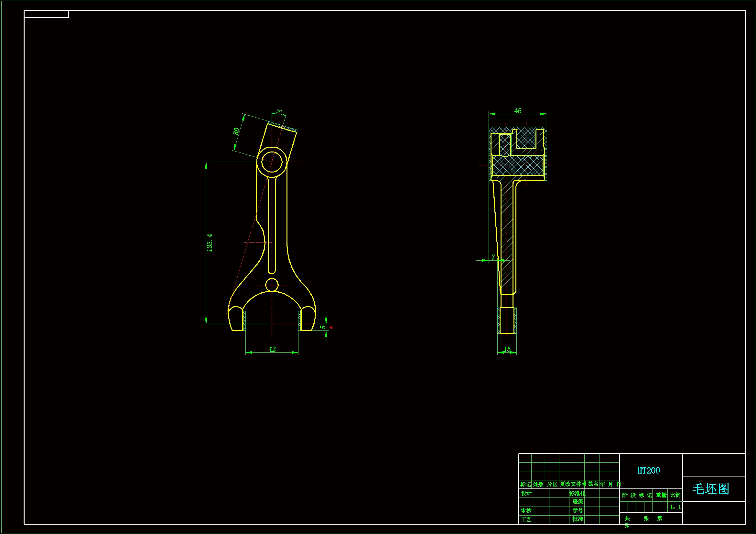
Task: Click the 7 dimension on the side view
Action: tap(493, 257)
